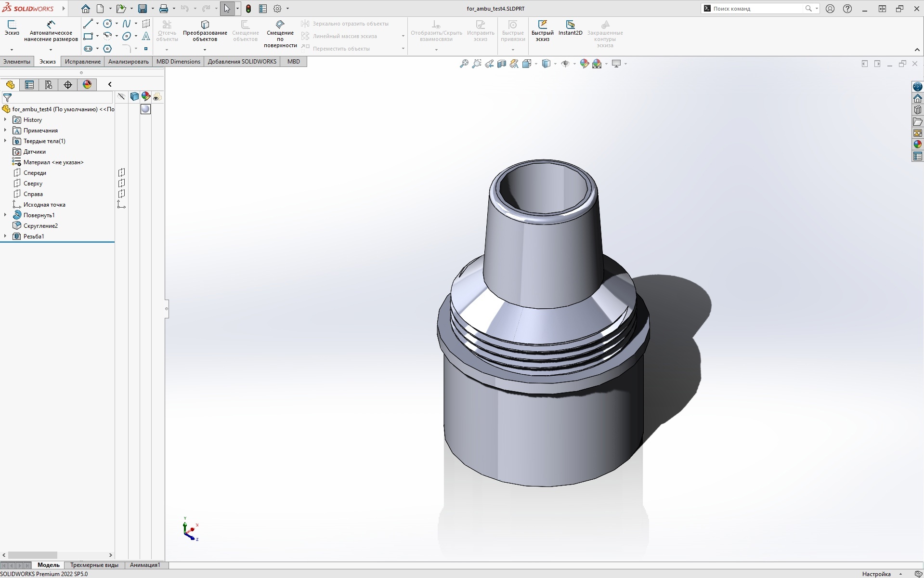Toggle visibility of the Сверху plane
Viewport: 924px width, 578px height.
pos(122,183)
